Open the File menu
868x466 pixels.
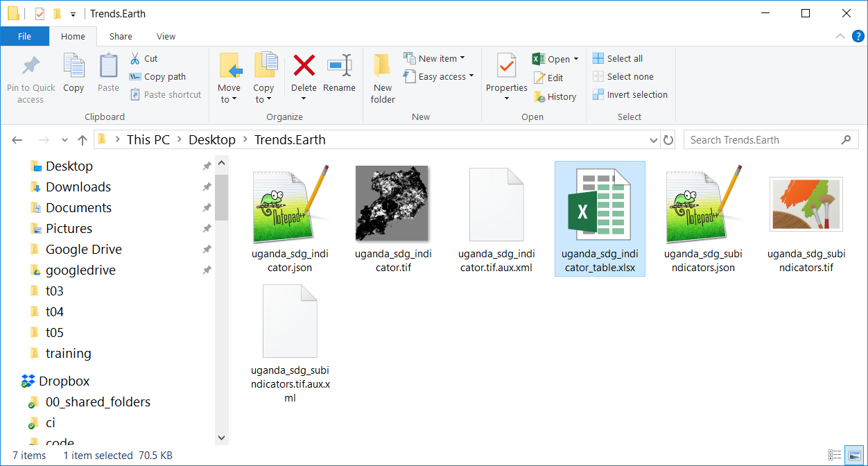24,35
